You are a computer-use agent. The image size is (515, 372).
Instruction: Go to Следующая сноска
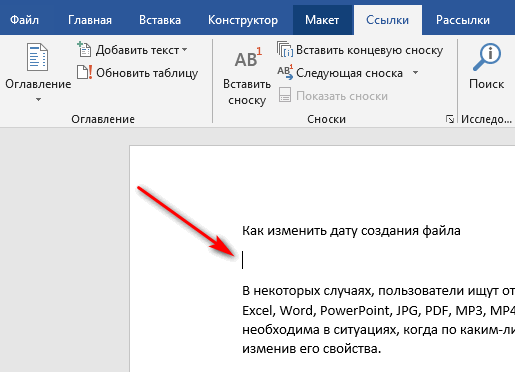349,73
